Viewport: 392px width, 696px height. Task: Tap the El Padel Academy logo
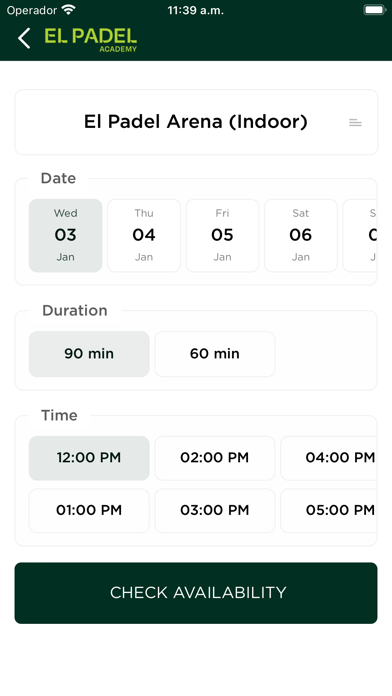[91, 40]
